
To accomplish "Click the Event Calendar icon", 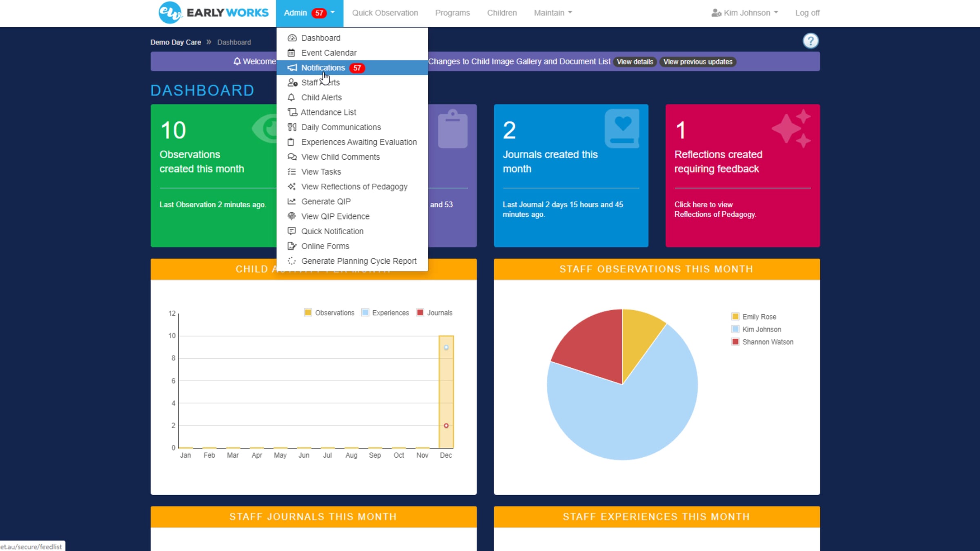I will [x=291, y=53].
